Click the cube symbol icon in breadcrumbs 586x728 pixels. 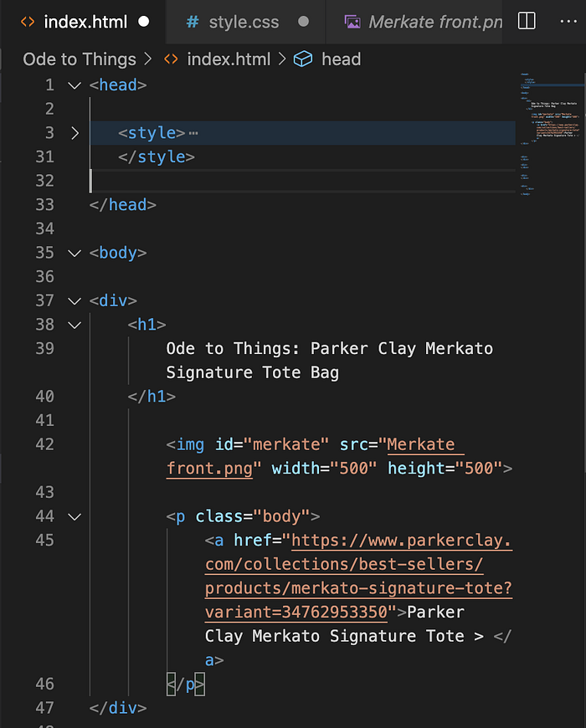click(x=303, y=59)
